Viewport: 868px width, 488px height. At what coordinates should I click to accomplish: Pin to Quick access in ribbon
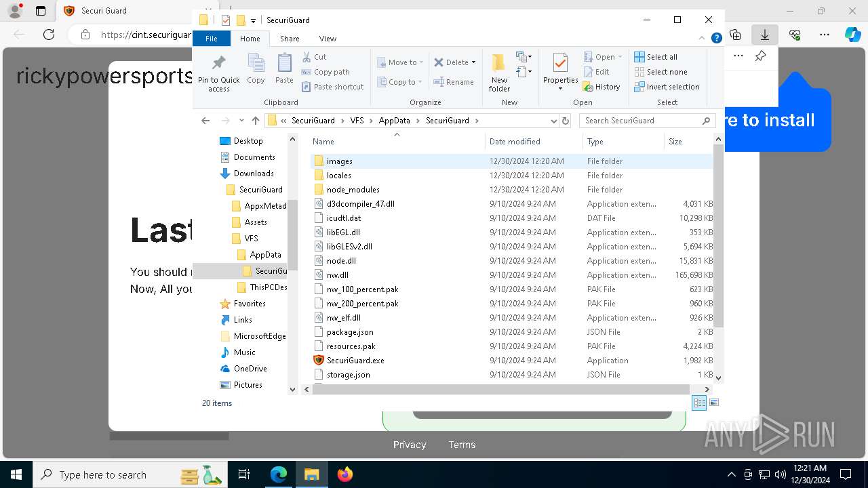tap(218, 73)
